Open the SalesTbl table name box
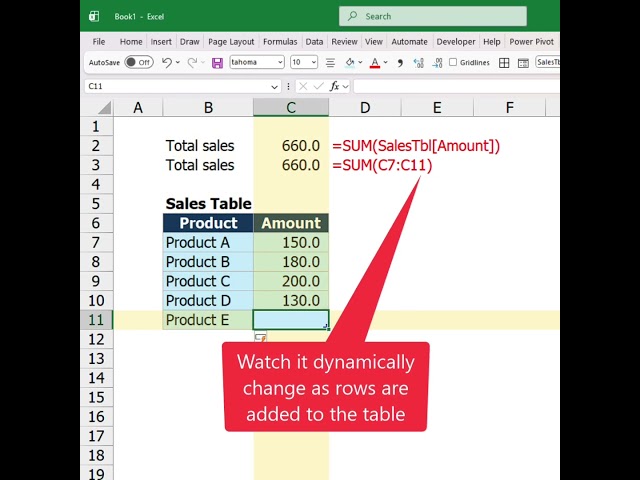 (x=547, y=62)
